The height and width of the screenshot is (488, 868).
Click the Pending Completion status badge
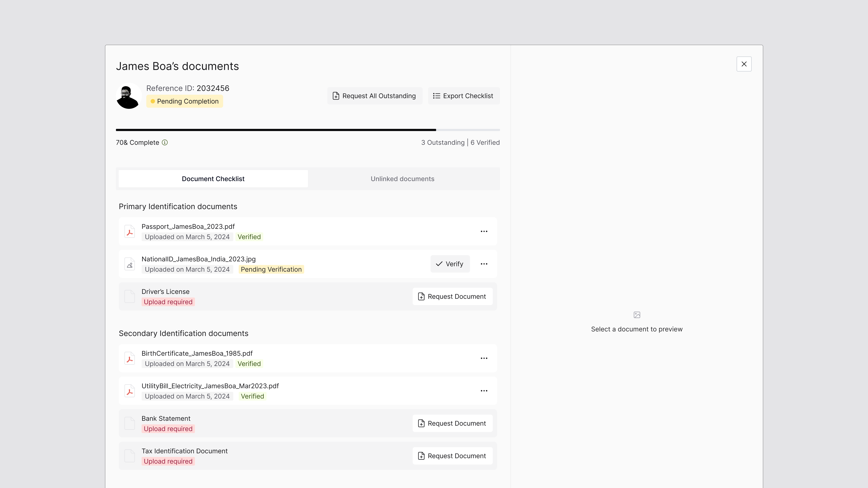tap(185, 101)
